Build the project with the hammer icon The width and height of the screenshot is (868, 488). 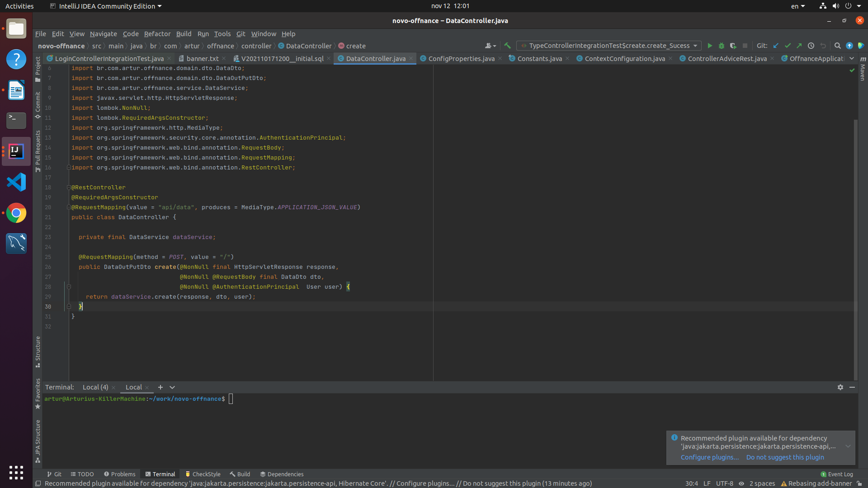click(x=507, y=46)
